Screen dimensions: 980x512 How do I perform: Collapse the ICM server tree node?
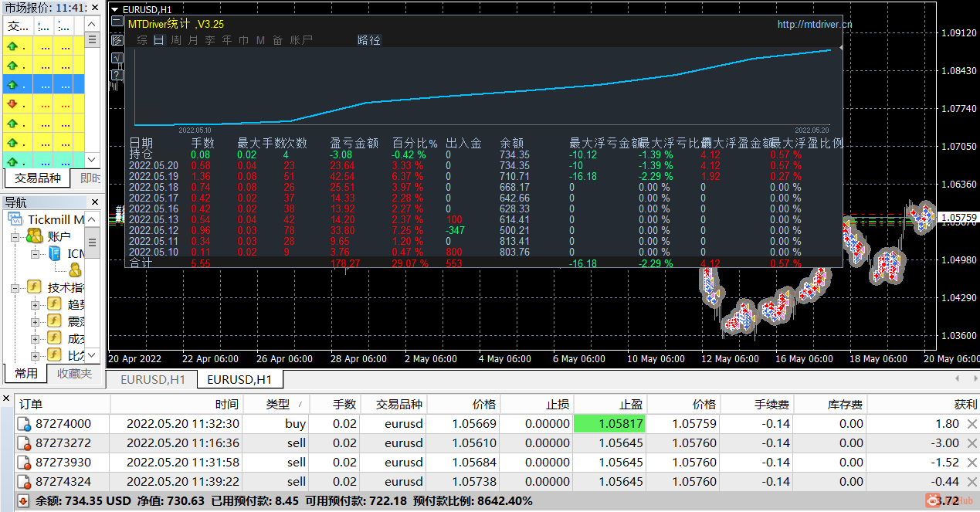coord(35,254)
